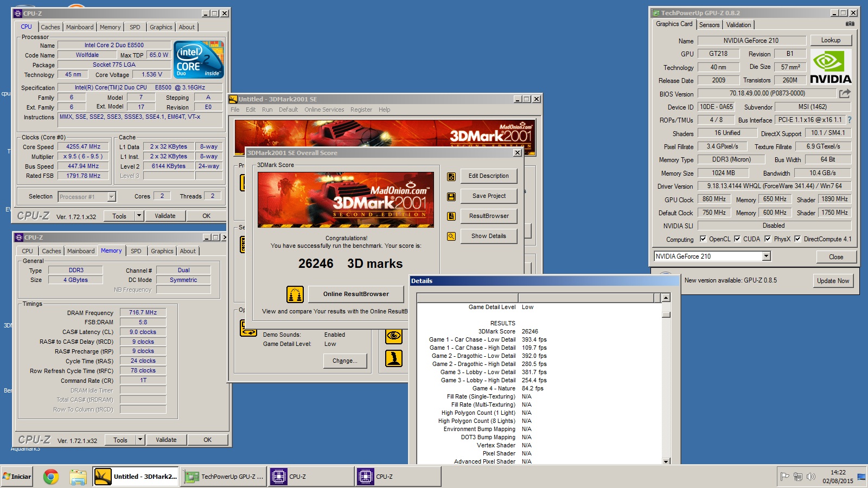Click the Save Project button
This screenshot has height=488, width=868.
pyautogui.click(x=489, y=196)
